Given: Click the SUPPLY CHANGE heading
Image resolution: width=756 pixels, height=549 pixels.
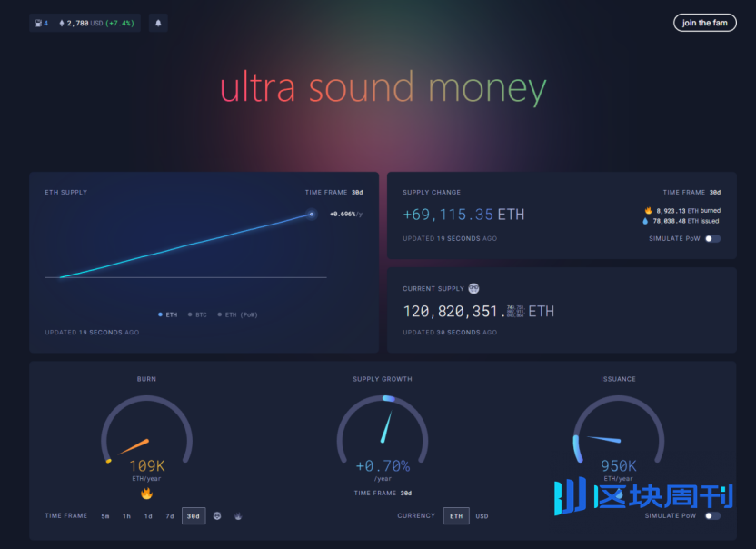Looking at the screenshot, I should tap(432, 192).
